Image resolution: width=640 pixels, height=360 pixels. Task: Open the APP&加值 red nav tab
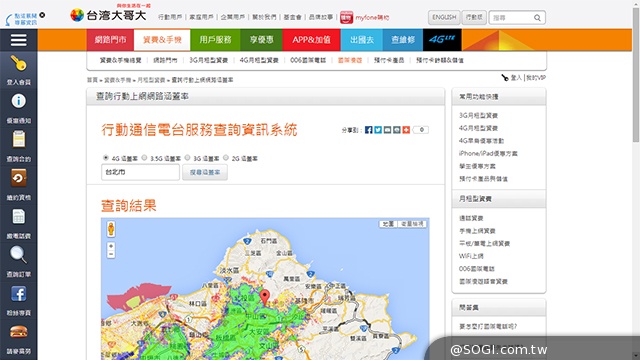coord(311,40)
